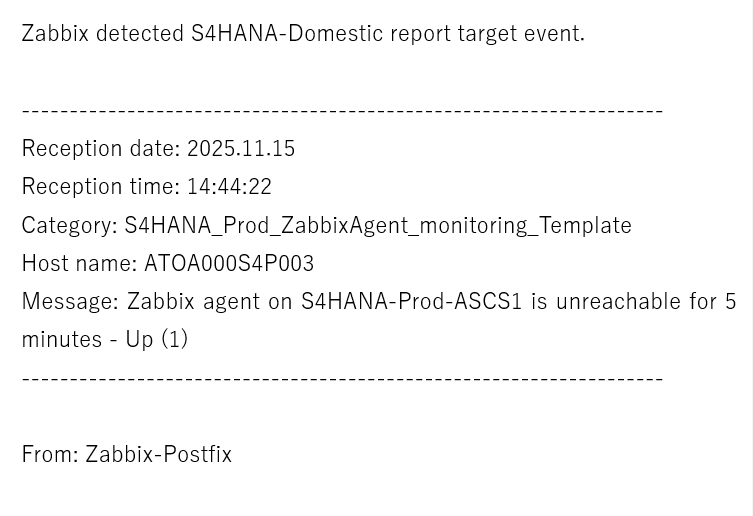
Task: Click the sender name Zabbix-Postfix
Action: [158, 454]
